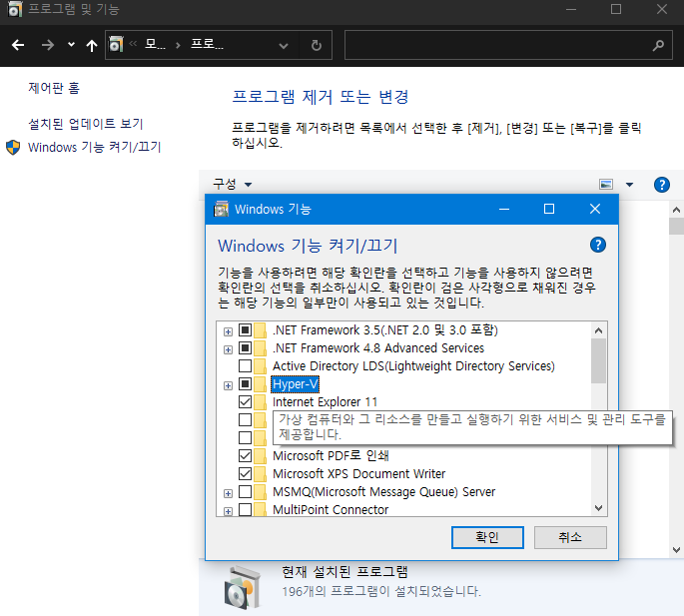
Task: Expand .NET Framework 3.5 tree node
Action: (228, 332)
